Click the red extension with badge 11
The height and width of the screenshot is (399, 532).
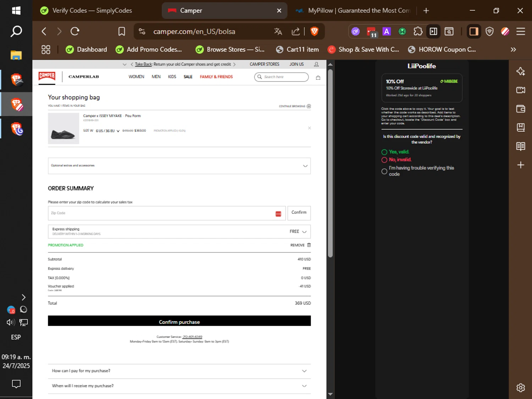point(371,32)
